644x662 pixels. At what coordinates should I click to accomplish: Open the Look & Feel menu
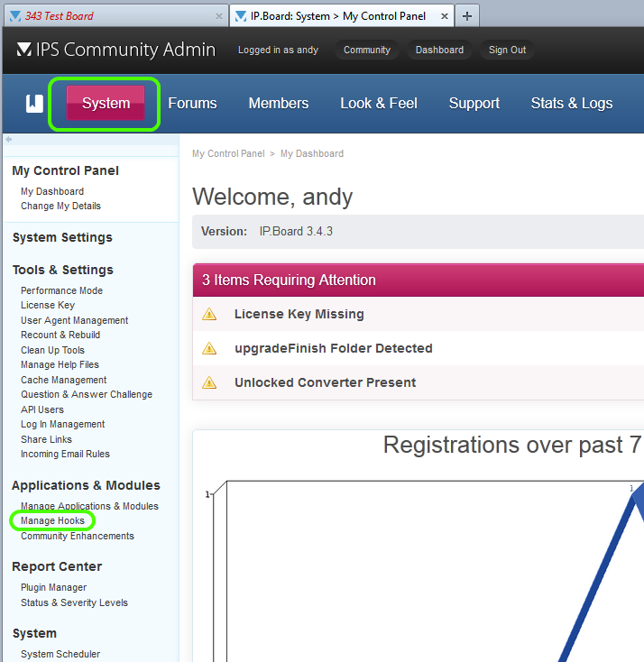379,104
